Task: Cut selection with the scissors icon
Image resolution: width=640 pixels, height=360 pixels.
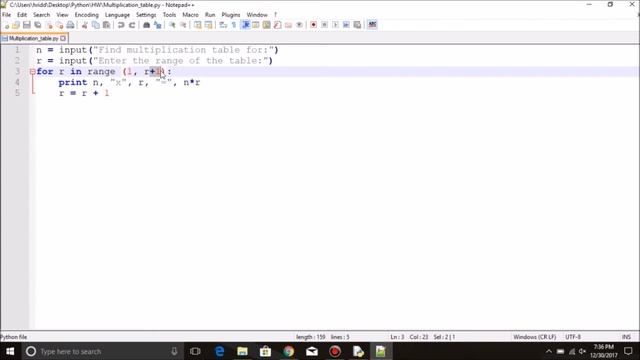Action: click(x=85, y=25)
